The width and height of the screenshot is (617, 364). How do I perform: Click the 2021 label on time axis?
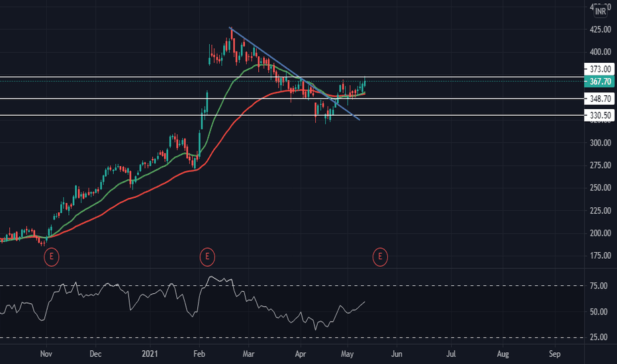tap(150, 354)
